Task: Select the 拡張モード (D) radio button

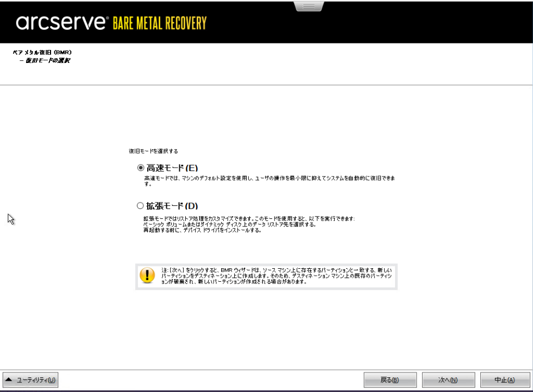Action: [140, 206]
